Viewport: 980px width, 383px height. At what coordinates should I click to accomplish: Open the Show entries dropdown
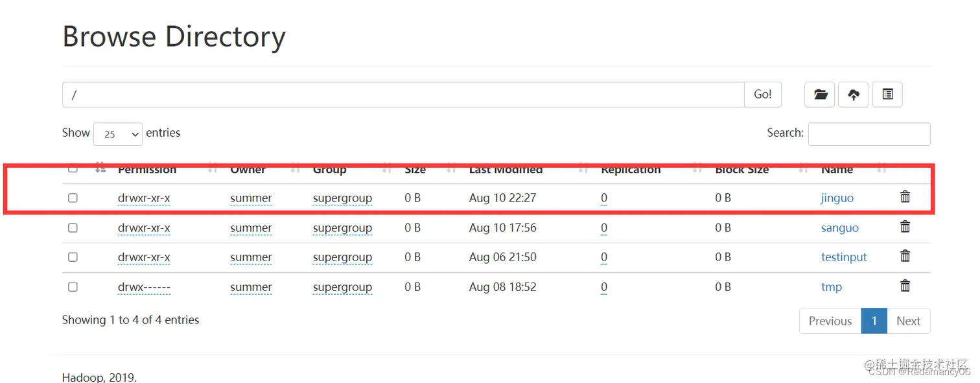(x=118, y=134)
